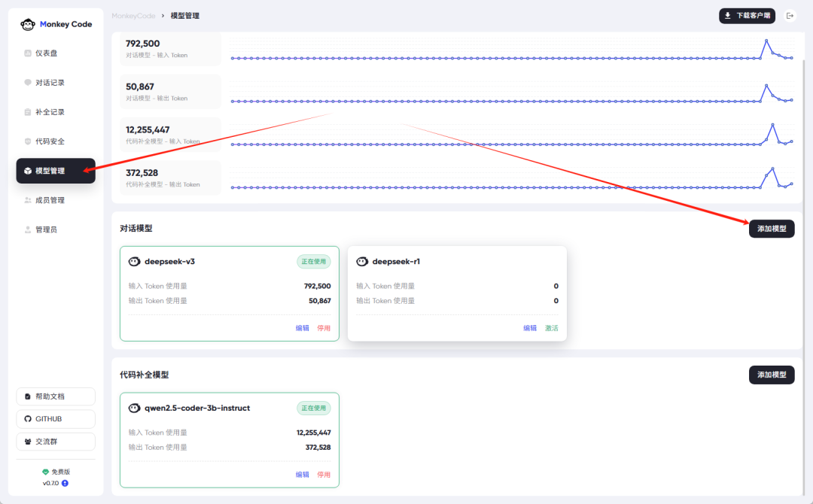Click the green 免费版 diamond icon
Image resolution: width=813 pixels, height=504 pixels.
click(x=46, y=472)
